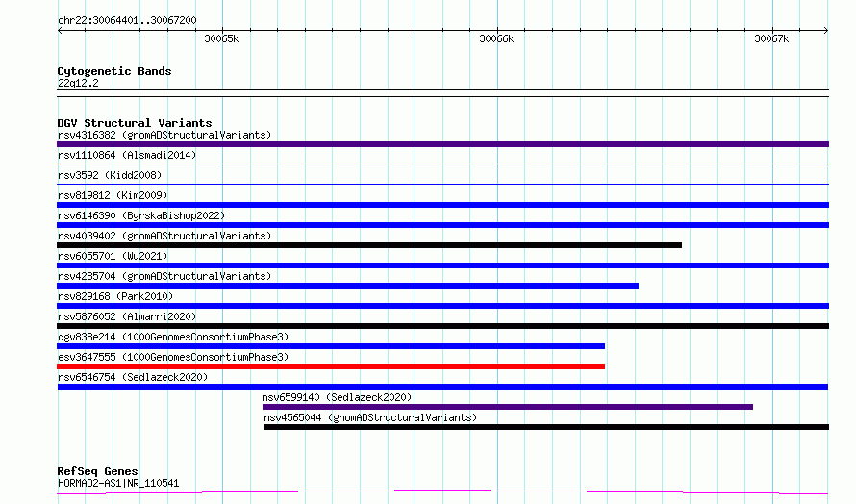Click the DGV Structural Variants track title
This screenshot has height=504, width=856.
(135, 123)
